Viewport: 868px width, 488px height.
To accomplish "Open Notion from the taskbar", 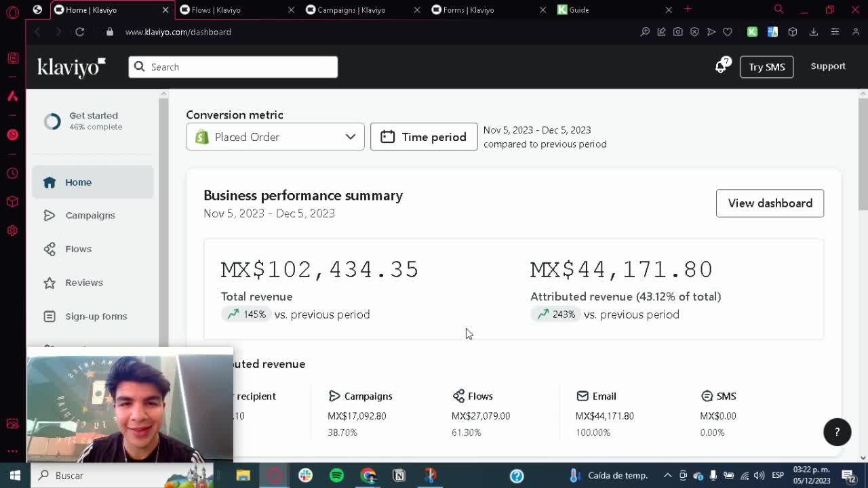I will point(399,475).
